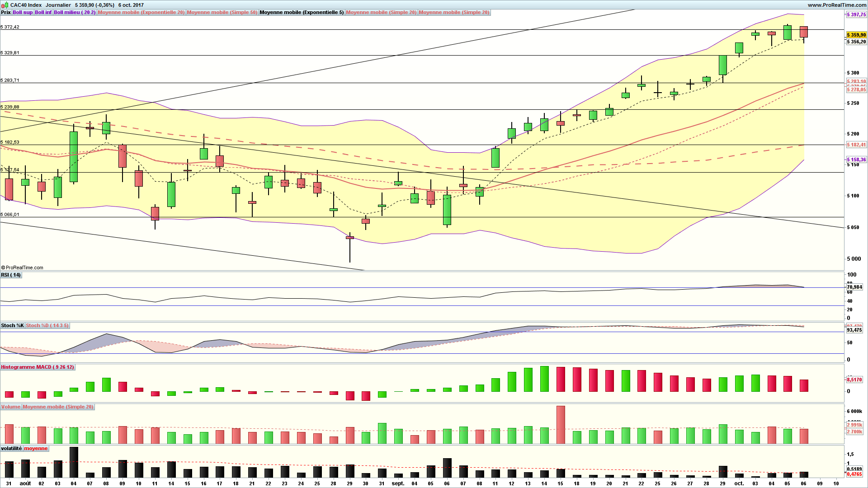The height and width of the screenshot is (488, 868).
Task: Click the oct. marker on time axis
Action: coord(739,483)
